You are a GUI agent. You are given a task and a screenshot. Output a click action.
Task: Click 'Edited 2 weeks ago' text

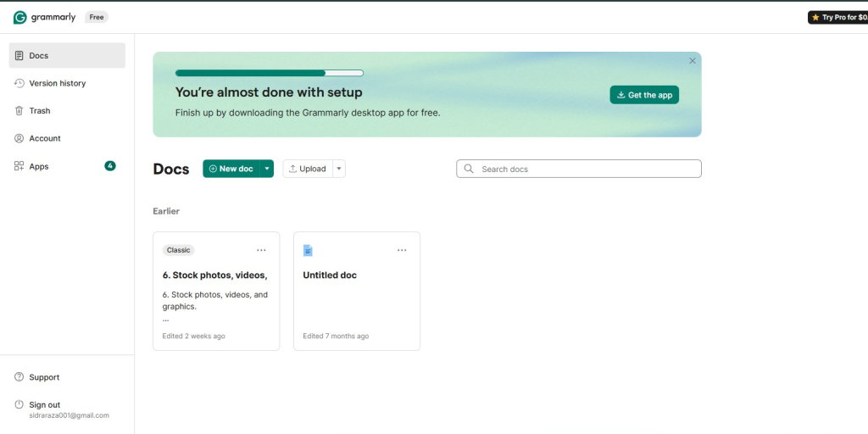pos(194,336)
